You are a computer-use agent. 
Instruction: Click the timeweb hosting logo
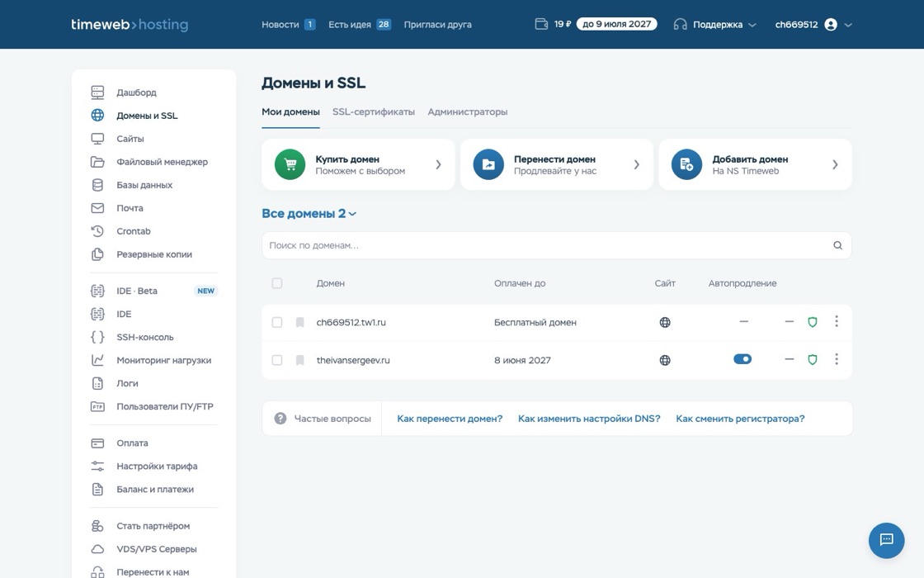pos(130,25)
